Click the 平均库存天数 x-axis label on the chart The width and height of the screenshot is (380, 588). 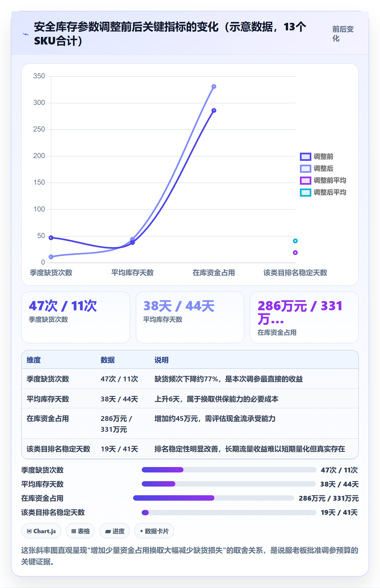(132, 273)
